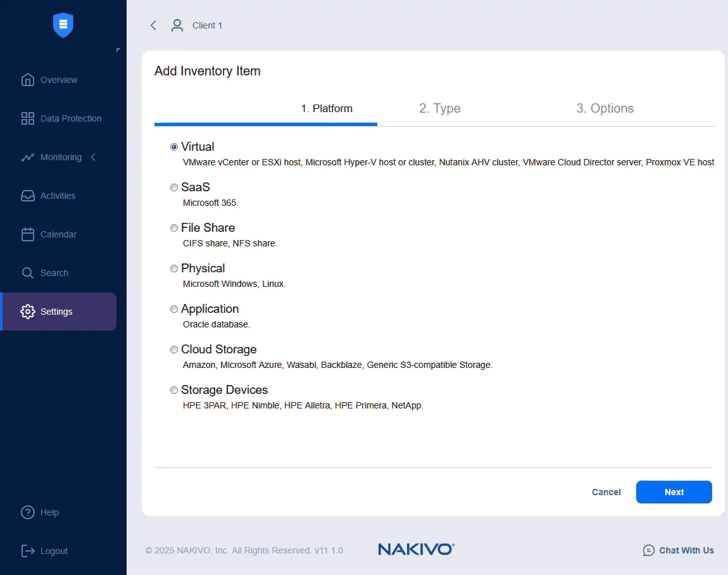Click the Overview home icon
Viewport: 728px width, 575px height.
[x=28, y=80]
